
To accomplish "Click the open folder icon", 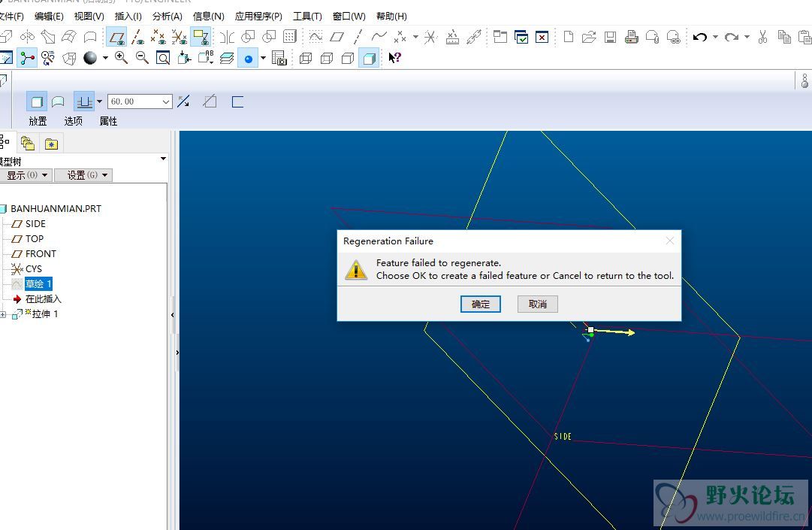I will tap(589, 37).
